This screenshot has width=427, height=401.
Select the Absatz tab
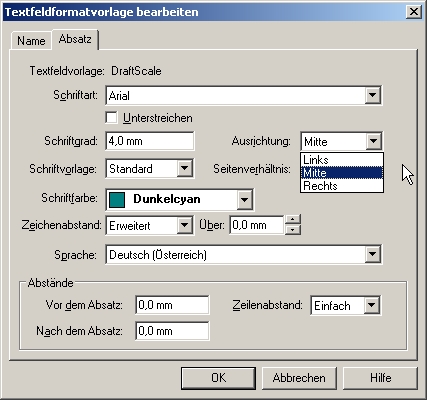[x=75, y=39]
